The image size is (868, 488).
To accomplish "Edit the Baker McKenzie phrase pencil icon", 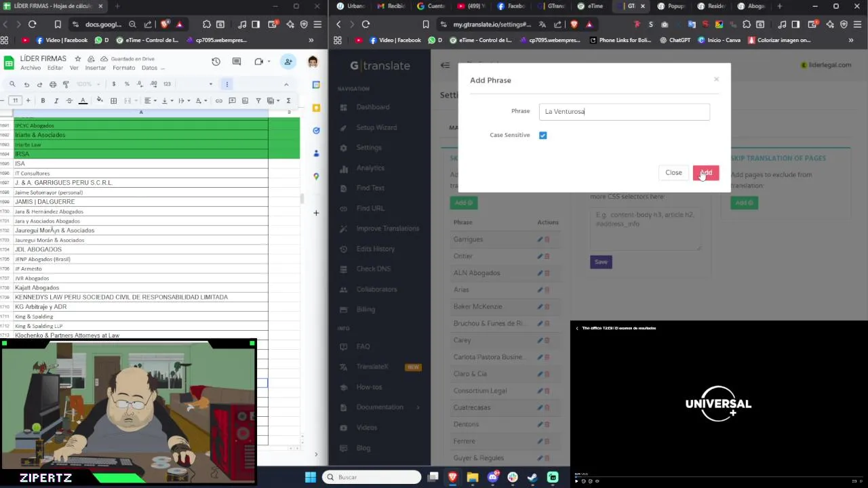I will pyautogui.click(x=540, y=306).
